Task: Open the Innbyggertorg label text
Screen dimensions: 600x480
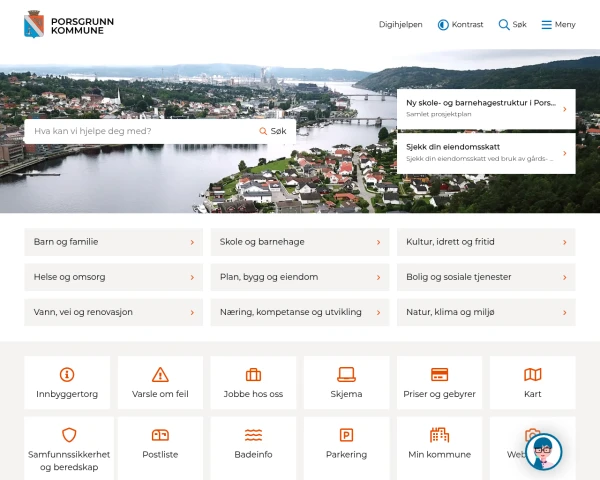Action: 67,394
